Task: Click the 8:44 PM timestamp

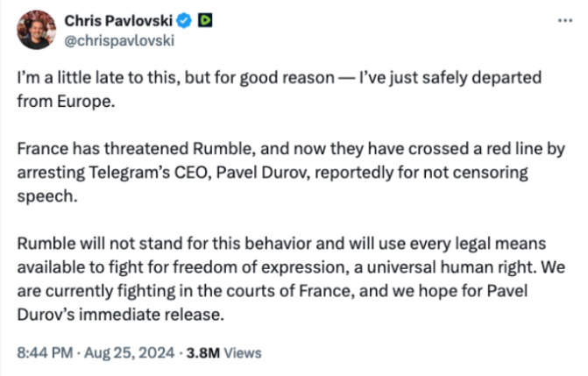Action: (x=42, y=353)
